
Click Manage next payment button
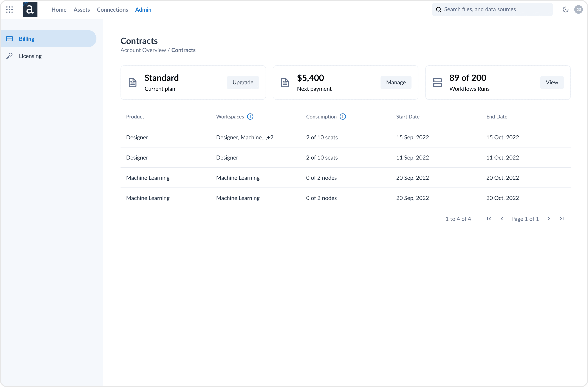(x=396, y=82)
